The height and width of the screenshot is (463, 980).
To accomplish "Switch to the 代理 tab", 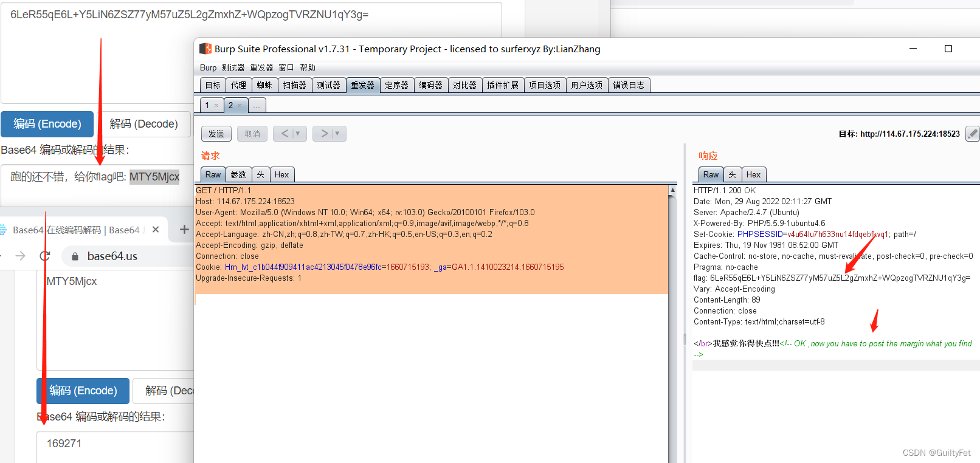I will [238, 85].
